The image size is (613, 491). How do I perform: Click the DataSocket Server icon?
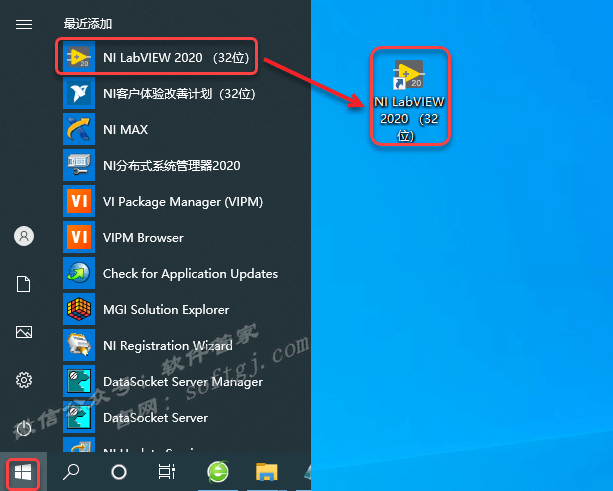[x=79, y=417]
